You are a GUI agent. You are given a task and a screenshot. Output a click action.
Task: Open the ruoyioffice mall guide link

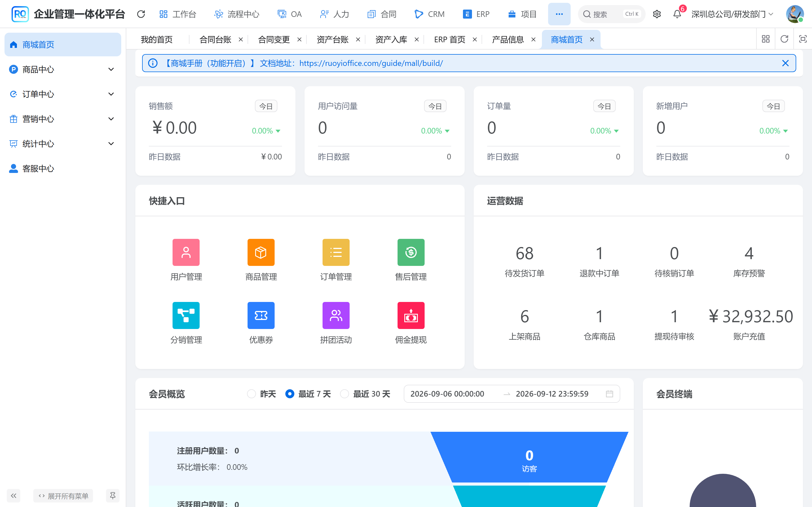click(x=371, y=63)
